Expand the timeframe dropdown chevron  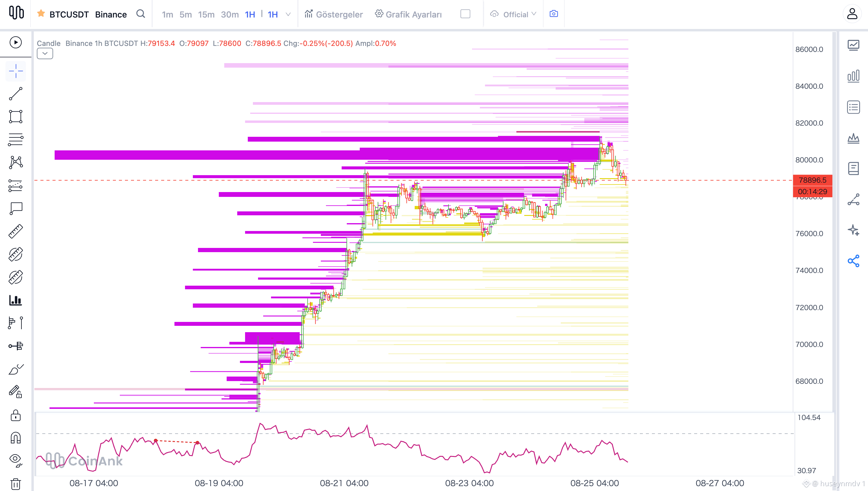click(x=288, y=14)
